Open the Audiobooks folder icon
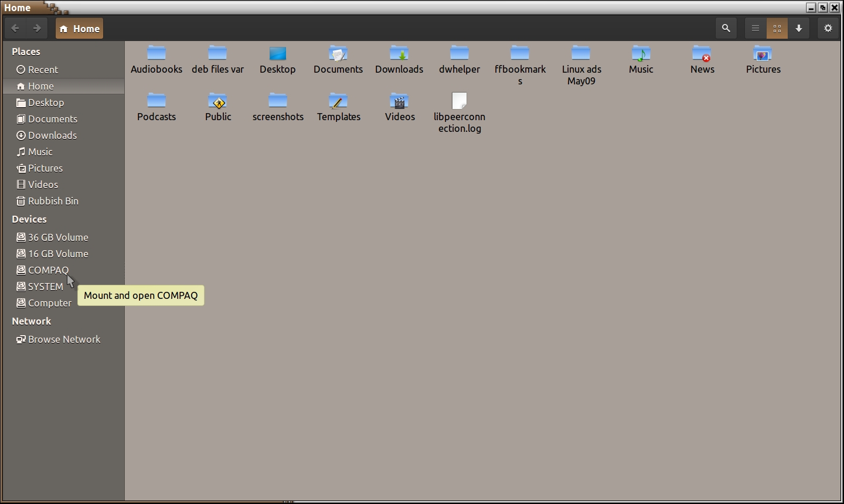This screenshot has height=504, width=844. point(156,53)
